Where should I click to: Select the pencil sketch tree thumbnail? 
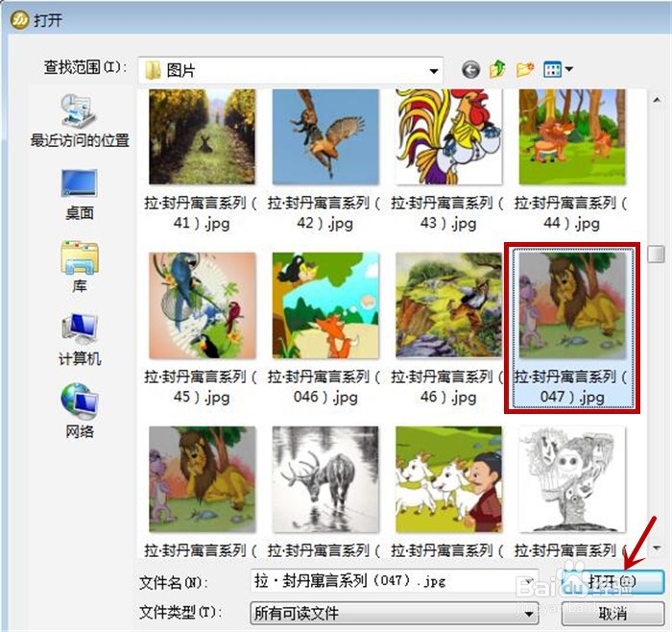[x=572, y=479]
